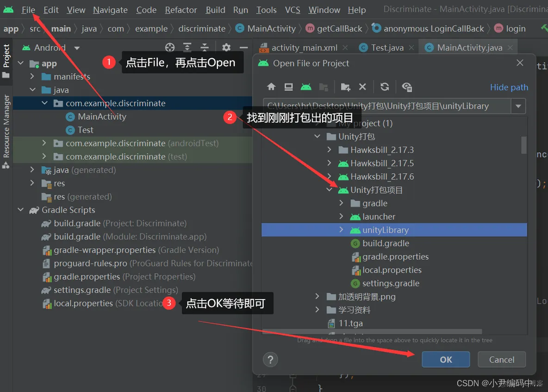The image size is (548, 392).
Task: Toggle show hidden files icon in dialog
Action: click(x=407, y=87)
